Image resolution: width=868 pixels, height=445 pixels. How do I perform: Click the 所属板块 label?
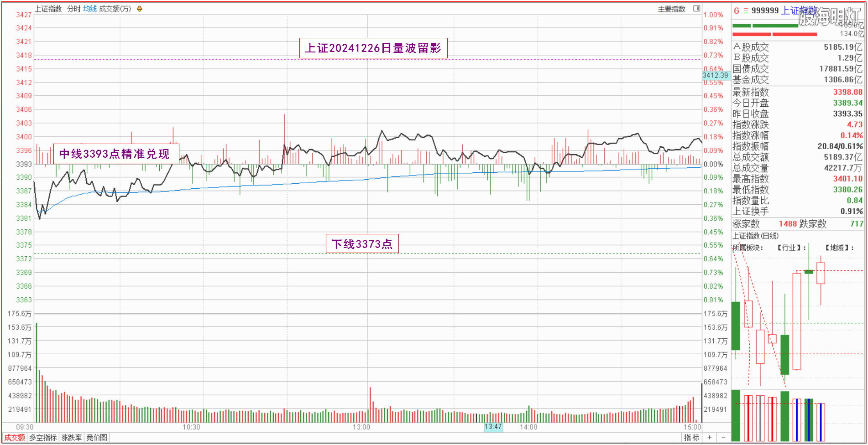(x=748, y=248)
